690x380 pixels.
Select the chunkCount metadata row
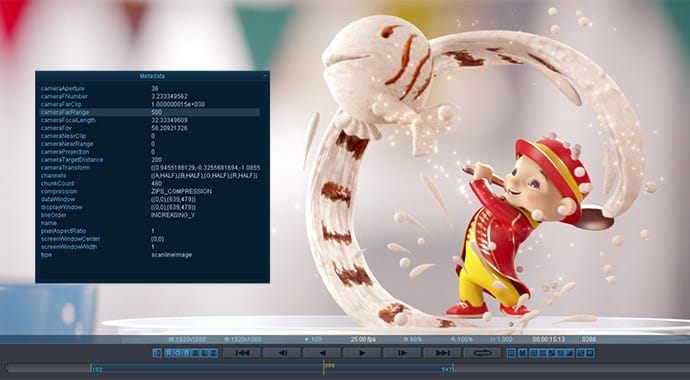tap(150, 183)
